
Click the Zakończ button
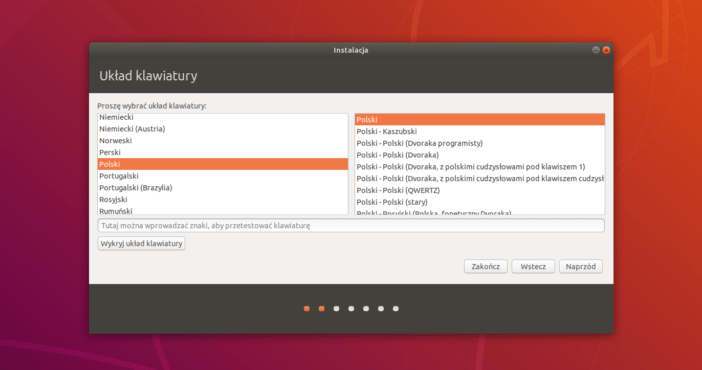(x=485, y=267)
